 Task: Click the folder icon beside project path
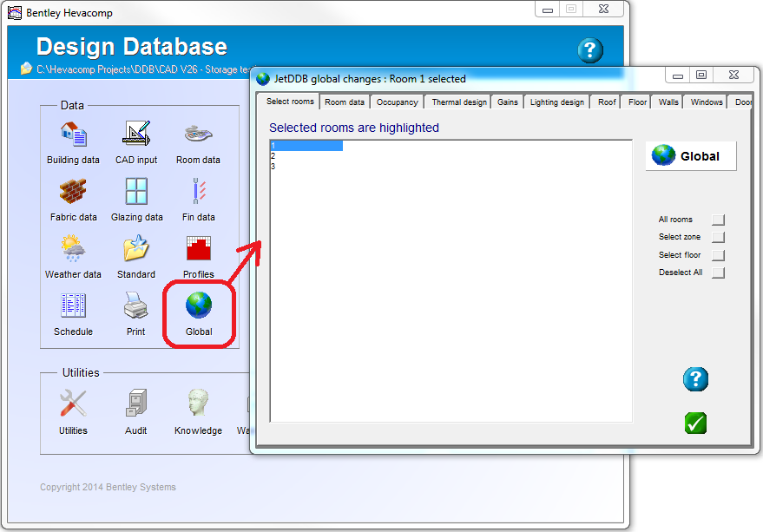pos(26,69)
